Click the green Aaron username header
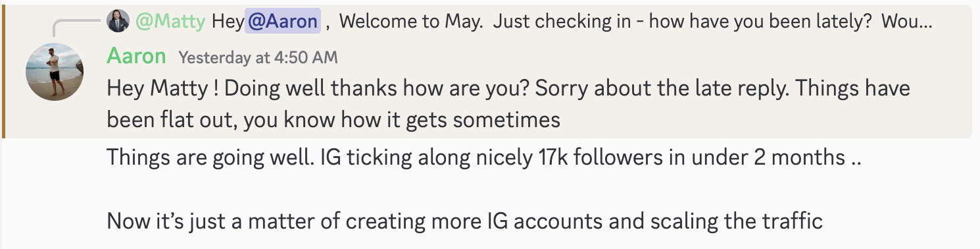Viewport: 980px width, 249px height. tap(136, 57)
